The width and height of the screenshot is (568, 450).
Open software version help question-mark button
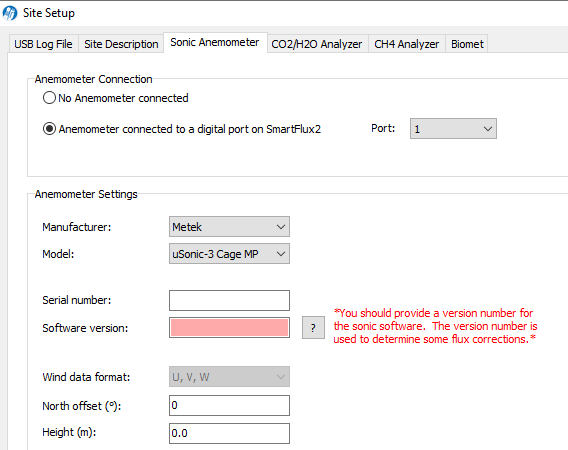(313, 328)
